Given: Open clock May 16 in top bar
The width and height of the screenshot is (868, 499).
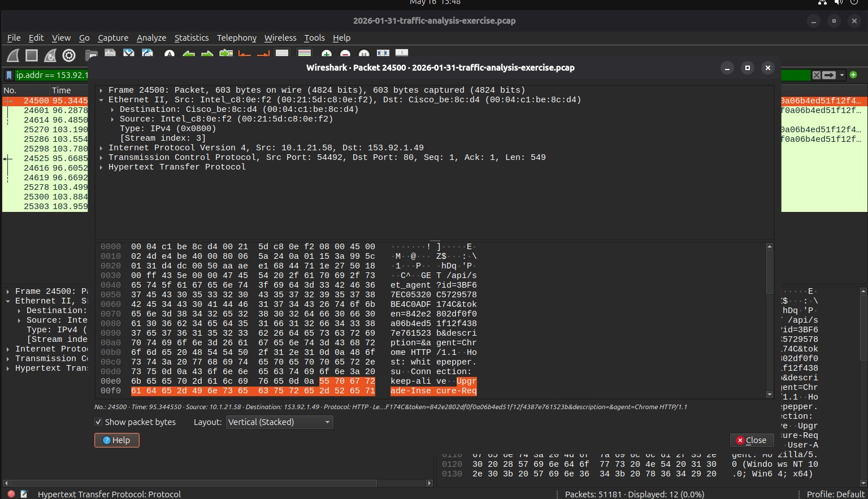Looking at the screenshot, I should pos(435,2).
